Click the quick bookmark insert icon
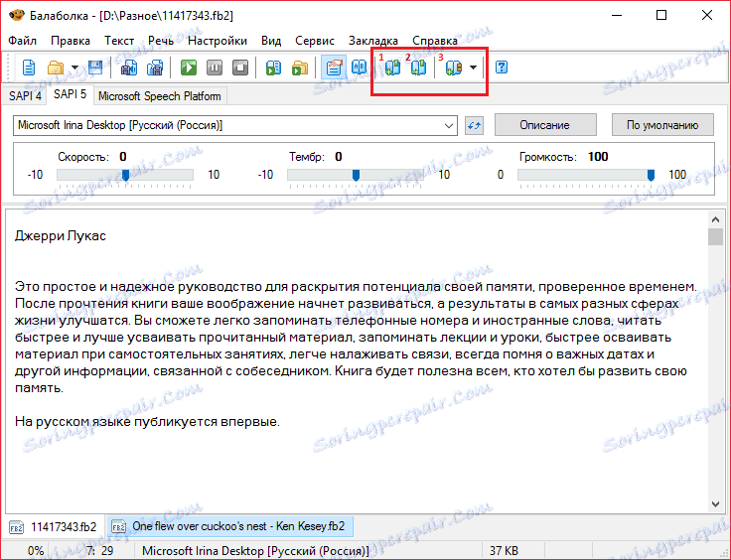 point(392,68)
